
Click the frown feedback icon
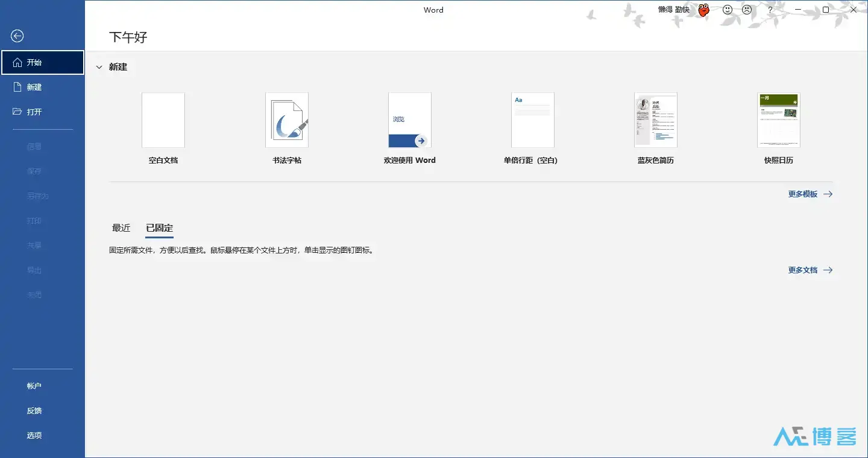click(x=747, y=10)
